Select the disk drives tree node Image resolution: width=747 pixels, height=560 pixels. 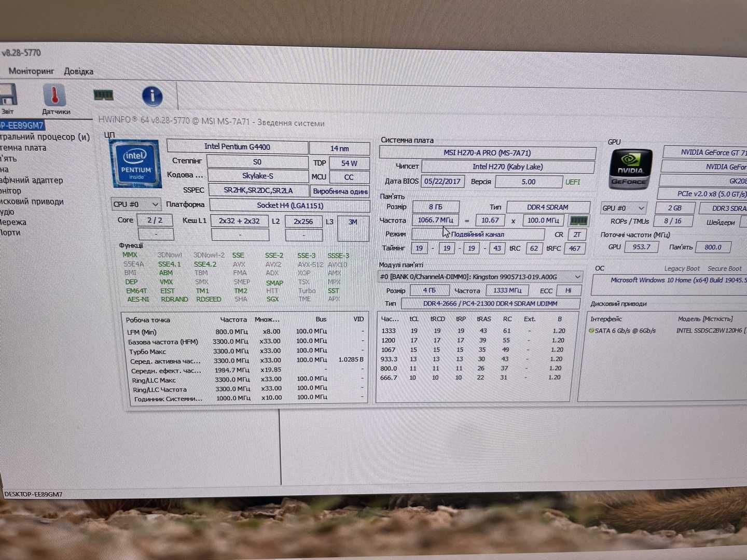[x=32, y=202]
